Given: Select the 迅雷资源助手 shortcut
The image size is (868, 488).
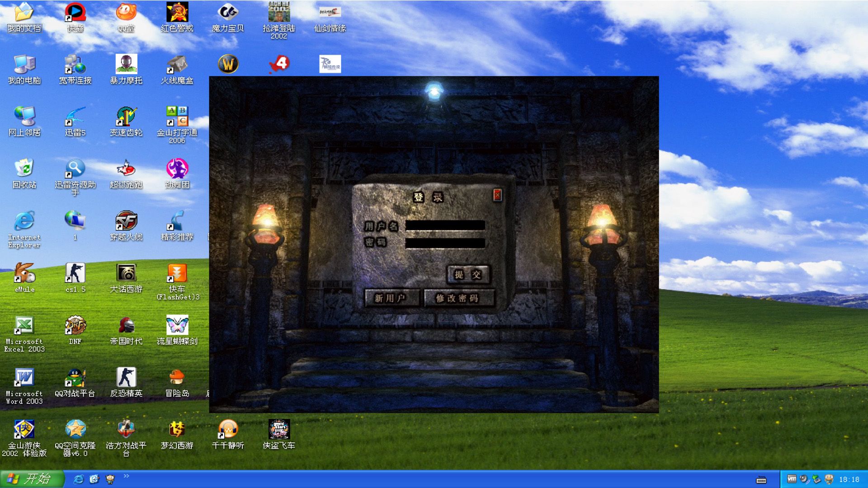Looking at the screenshot, I should [75, 177].
